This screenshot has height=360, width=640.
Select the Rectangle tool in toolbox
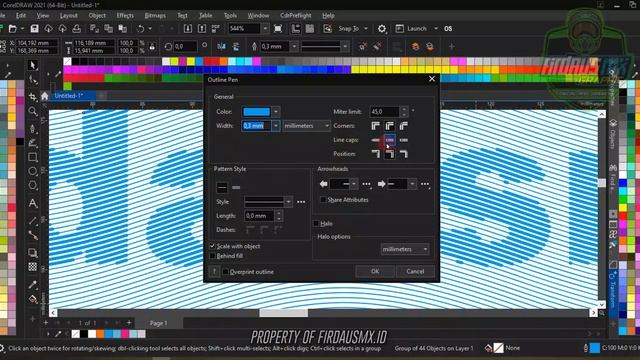[33, 157]
